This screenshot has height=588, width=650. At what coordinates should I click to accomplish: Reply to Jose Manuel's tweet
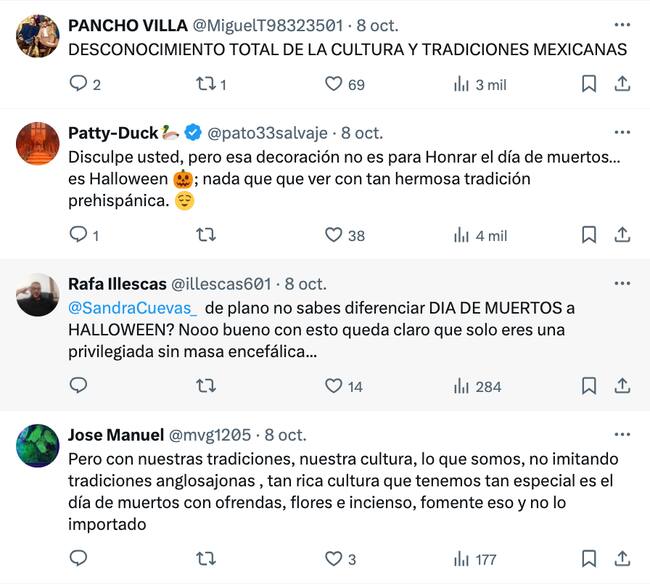click(79, 558)
